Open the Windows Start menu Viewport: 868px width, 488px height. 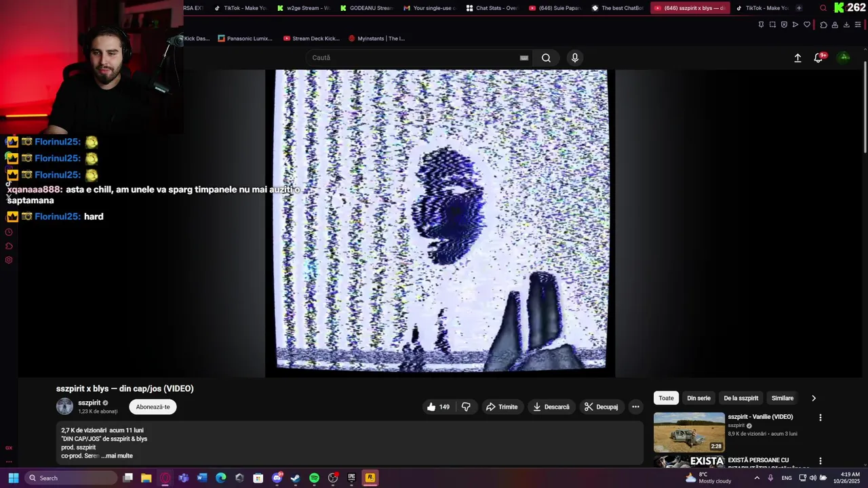click(13, 478)
